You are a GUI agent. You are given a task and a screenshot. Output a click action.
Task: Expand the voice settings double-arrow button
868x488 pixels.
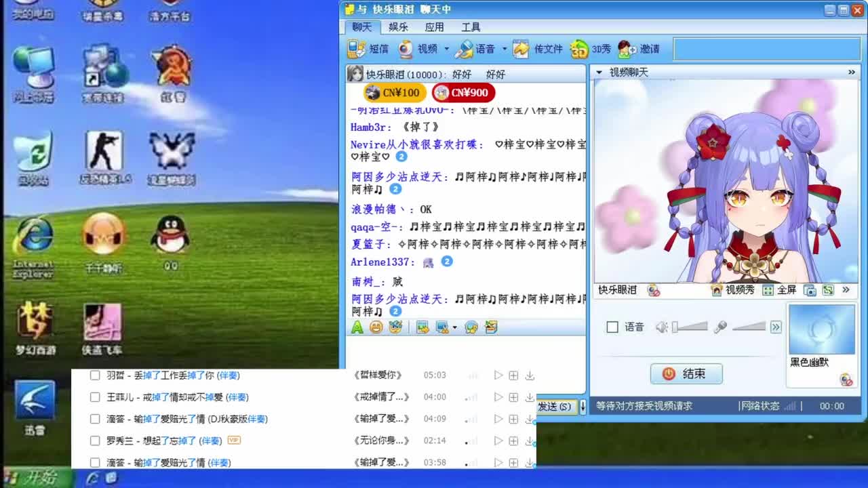click(x=776, y=327)
